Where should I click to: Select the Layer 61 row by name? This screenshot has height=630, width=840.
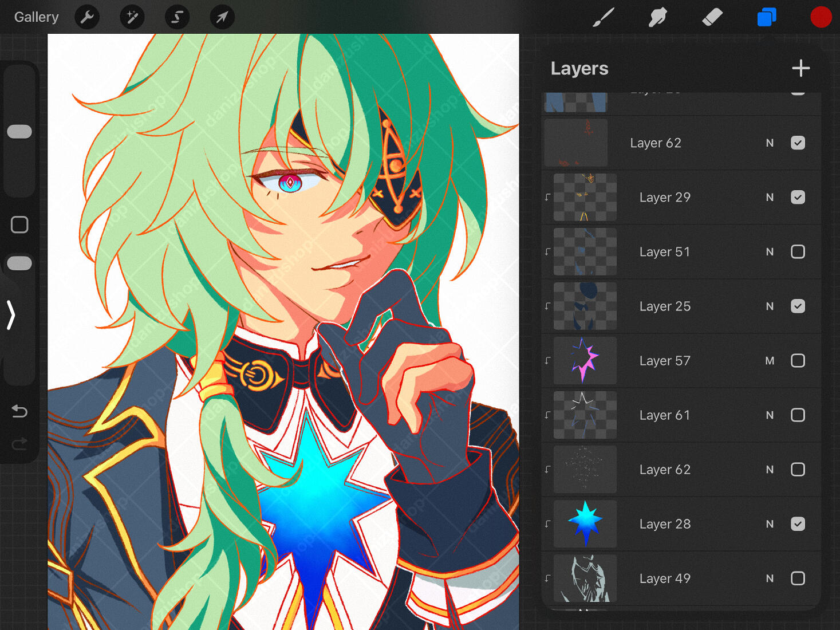tap(664, 415)
